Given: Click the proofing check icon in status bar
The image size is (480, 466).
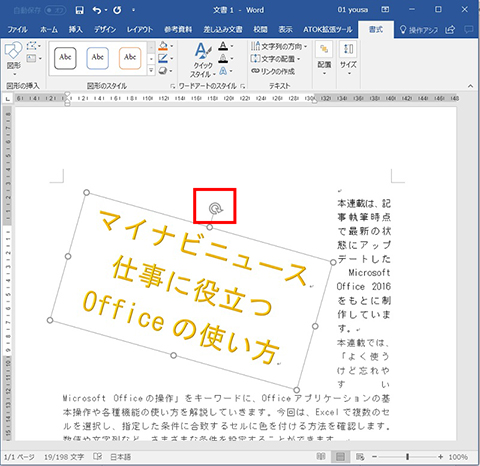Looking at the screenshot, I should click(x=97, y=456).
